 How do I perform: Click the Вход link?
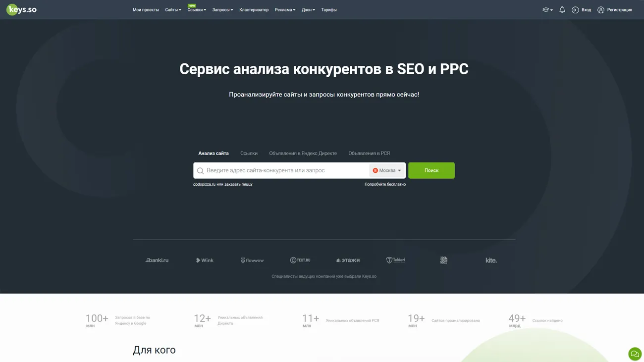point(586,10)
